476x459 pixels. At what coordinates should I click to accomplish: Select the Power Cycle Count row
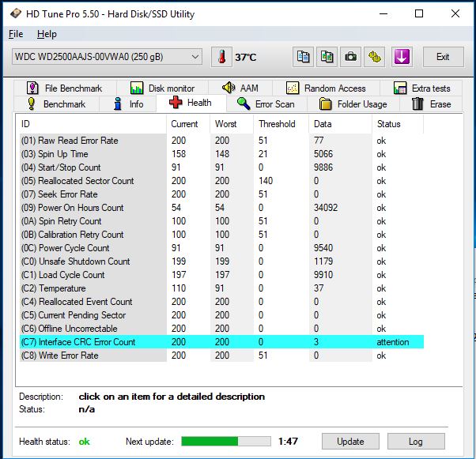pyautogui.click(x=221, y=248)
